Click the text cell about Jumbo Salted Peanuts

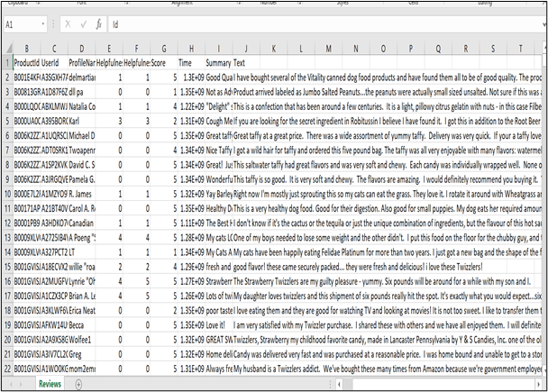[x=388, y=92]
